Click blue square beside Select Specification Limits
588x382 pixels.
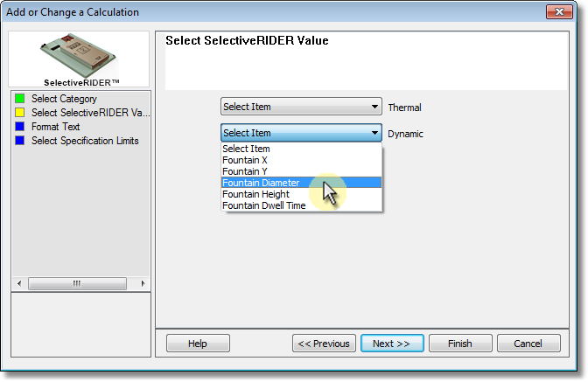[x=19, y=141]
